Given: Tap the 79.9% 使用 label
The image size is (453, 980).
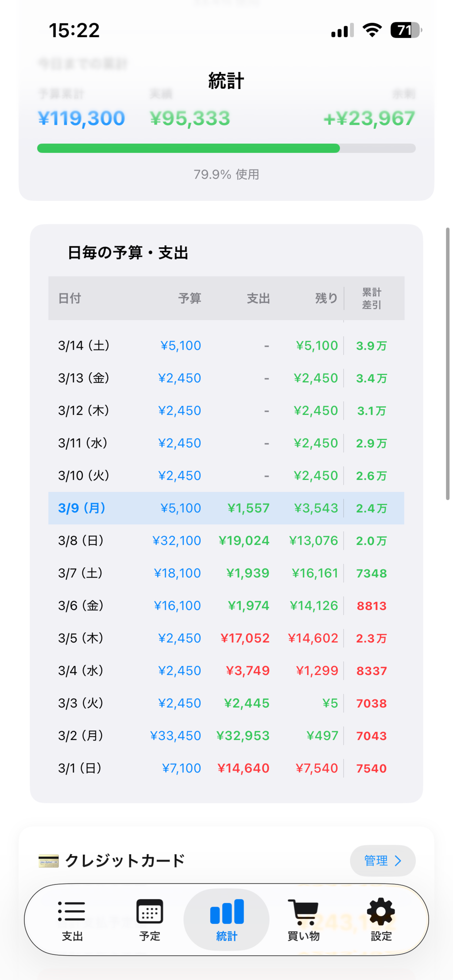Looking at the screenshot, I should pyautogui.click(x=226, y=175).
